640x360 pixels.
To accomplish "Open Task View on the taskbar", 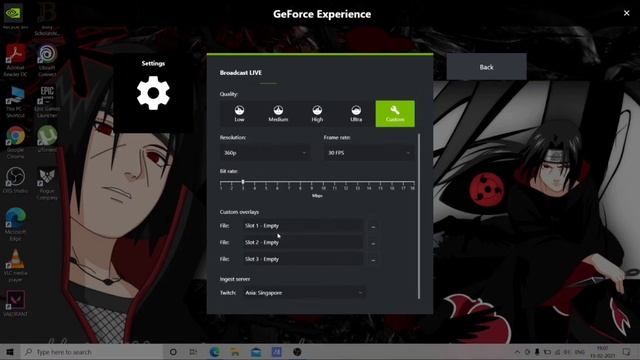I will [x=193, y=352].
